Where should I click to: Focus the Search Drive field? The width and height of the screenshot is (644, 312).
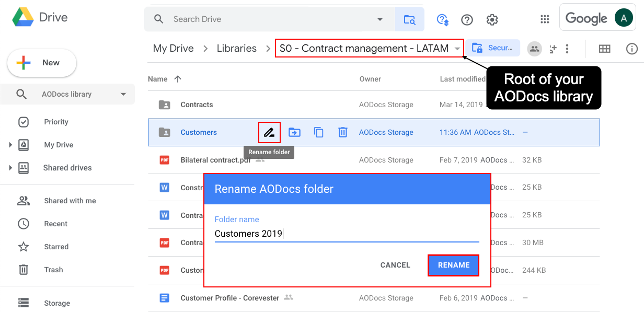click(x=269, y=19)
